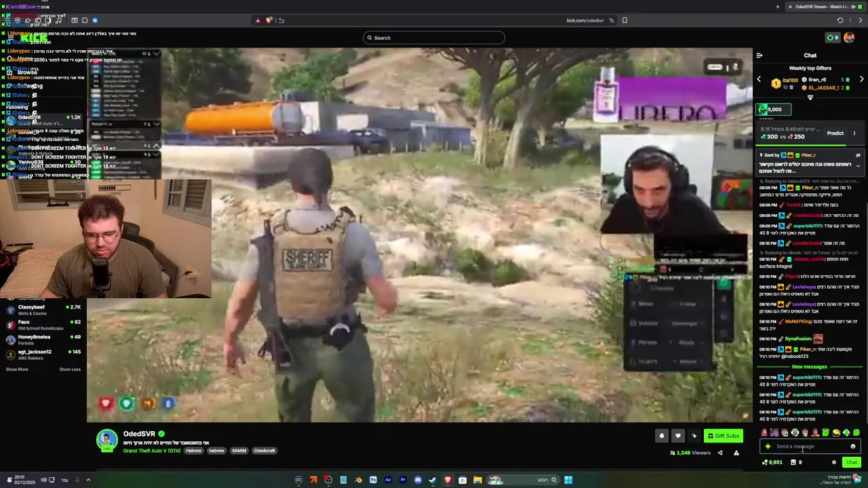Open the sgt_jackson12 recommended channel

point(42,354)
